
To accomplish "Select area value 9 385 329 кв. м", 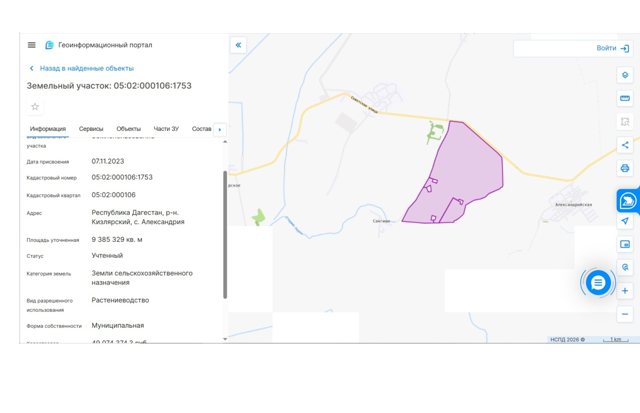I will point(117,240).
